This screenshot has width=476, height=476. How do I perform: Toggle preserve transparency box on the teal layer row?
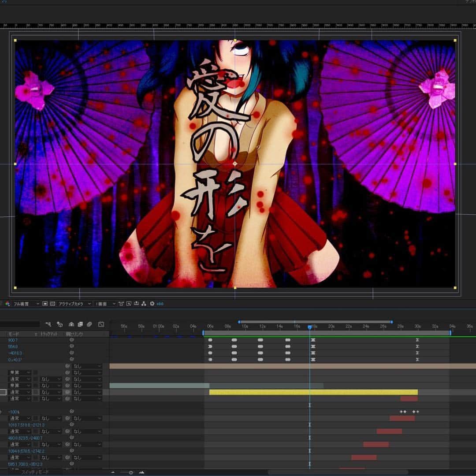(x=36, y=386)
